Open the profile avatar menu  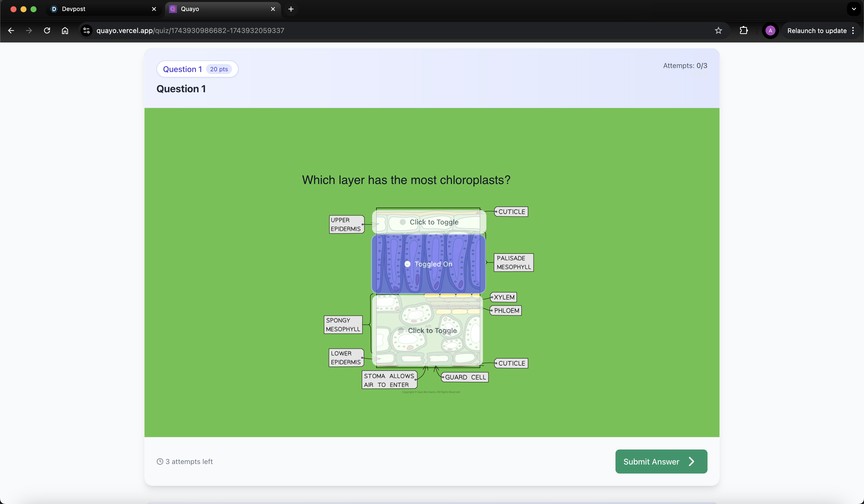(x=770, y=30)
